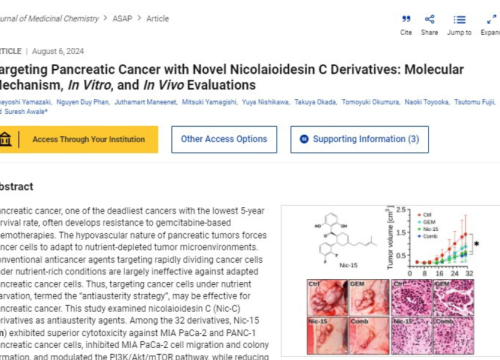Select Access Through Your Institution button
This screenshot has width=500, height=360.
click(79, 139)
